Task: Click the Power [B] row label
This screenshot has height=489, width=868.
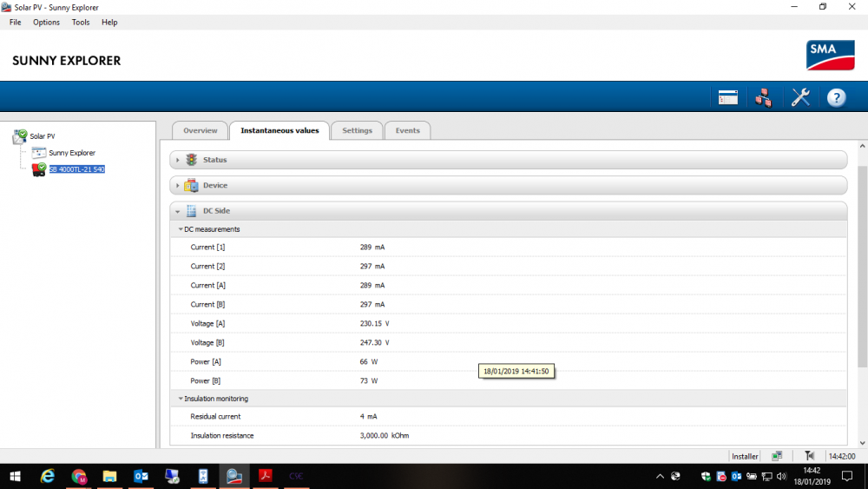Action: point(206,381)
